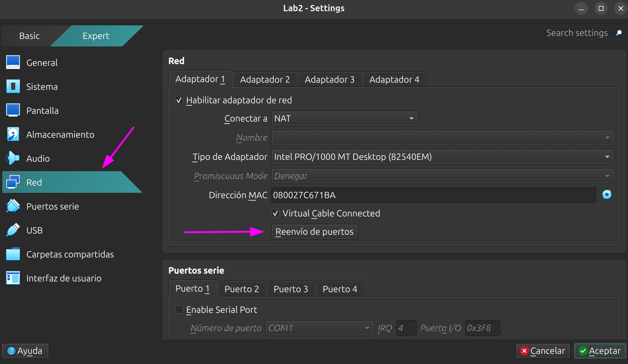Image resolution: width=628 pixels, height=364 pixels.
Task: Switch to the Basic mode tab
Action: [29, 36]
